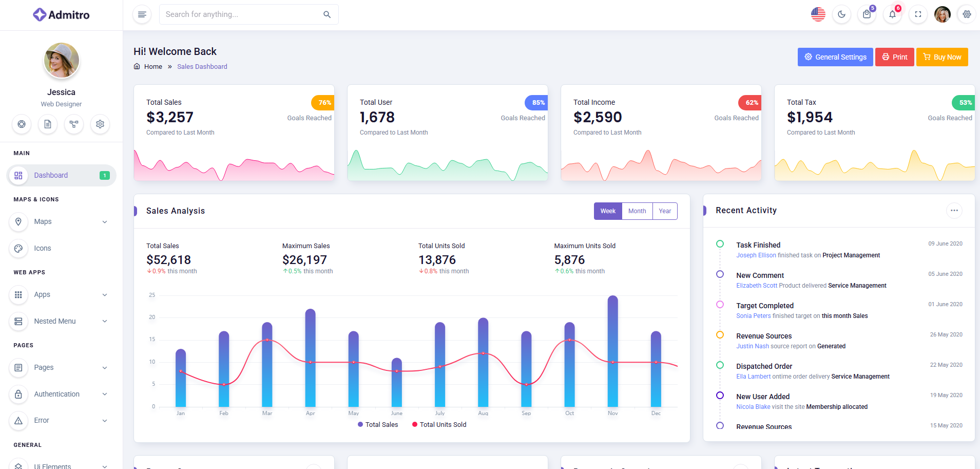Click the Buy Now button
Viewport: 980px width, 469px height.
[x=942, y=57]
